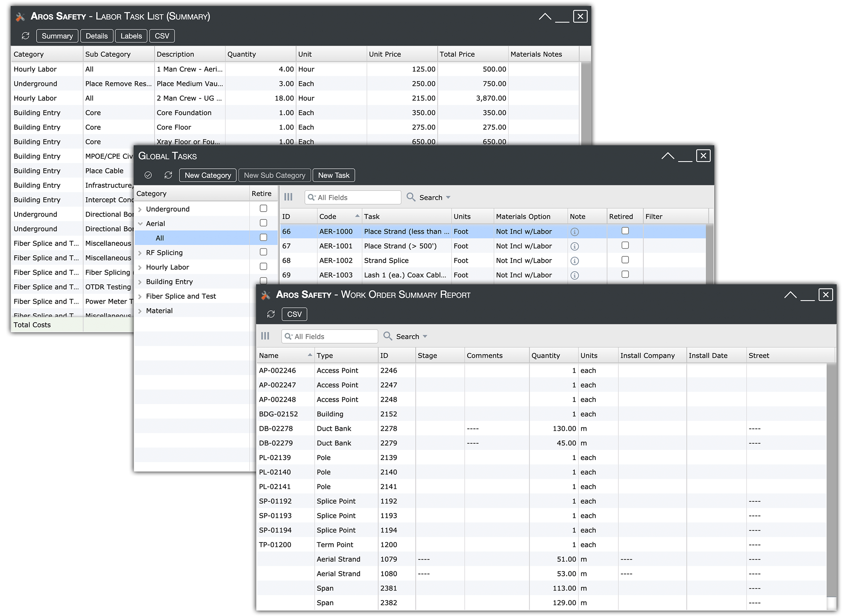Toggle Retire checkbox for RF Splicing category
The image size is (842, 616).
coord(263,252)
